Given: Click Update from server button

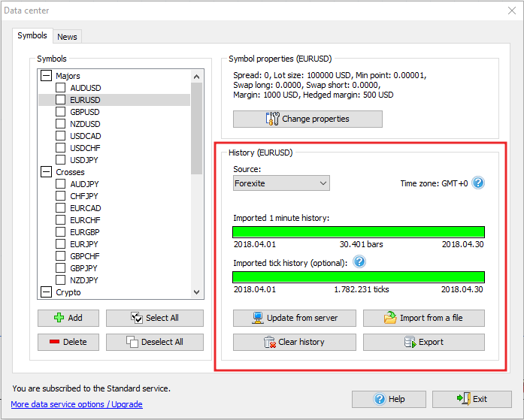Looking at the screenshot, I should pos(295,318).
